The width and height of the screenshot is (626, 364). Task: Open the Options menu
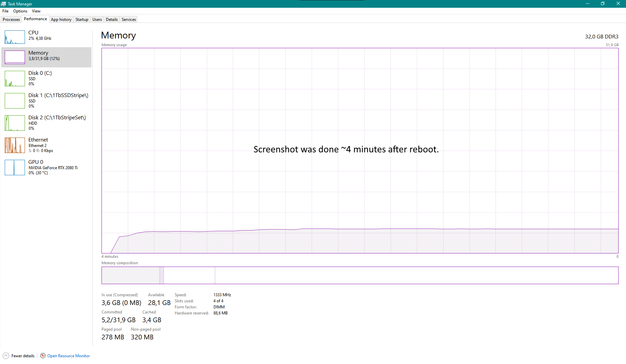[20, 11]
